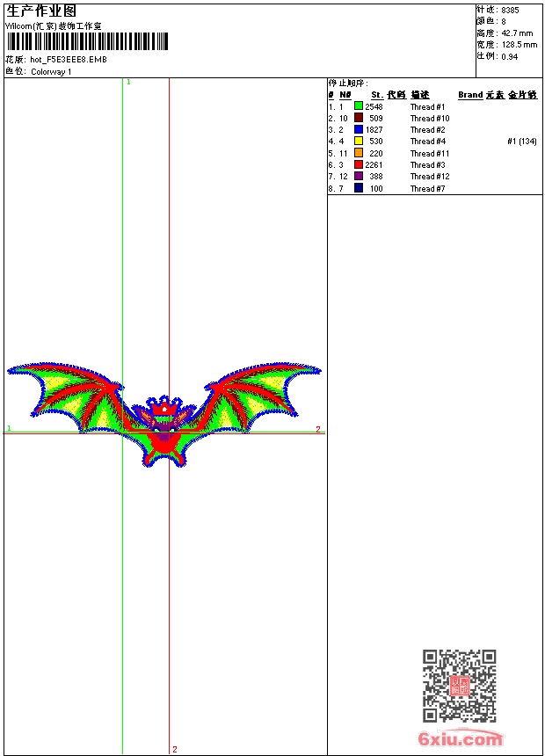Click the 'Brand' column header
The width and height of the screenshot is (545, 756).
click(470, 95)
